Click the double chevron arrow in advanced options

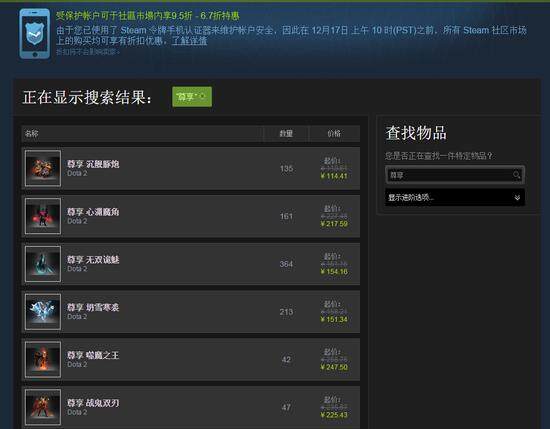click(517, 198)
